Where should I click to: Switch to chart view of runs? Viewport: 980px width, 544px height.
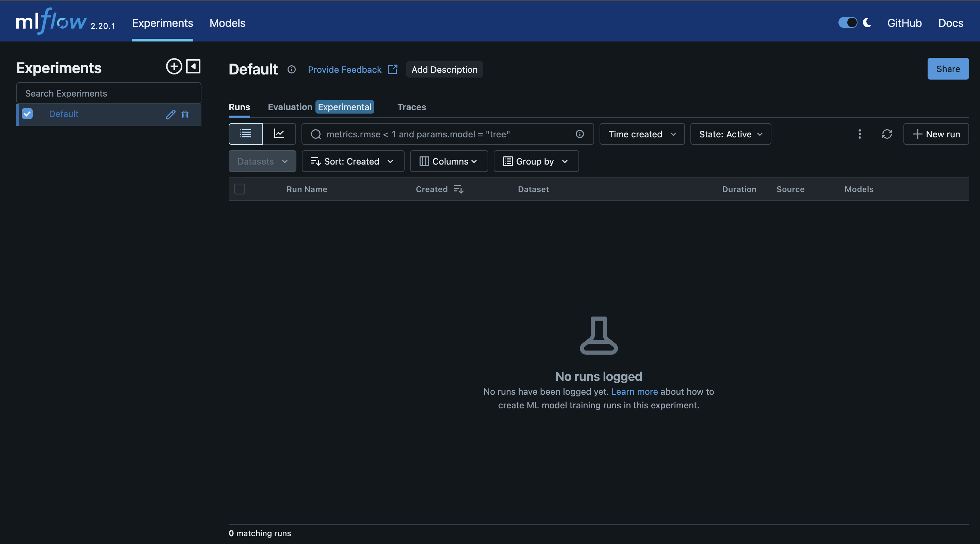(279, 134)
